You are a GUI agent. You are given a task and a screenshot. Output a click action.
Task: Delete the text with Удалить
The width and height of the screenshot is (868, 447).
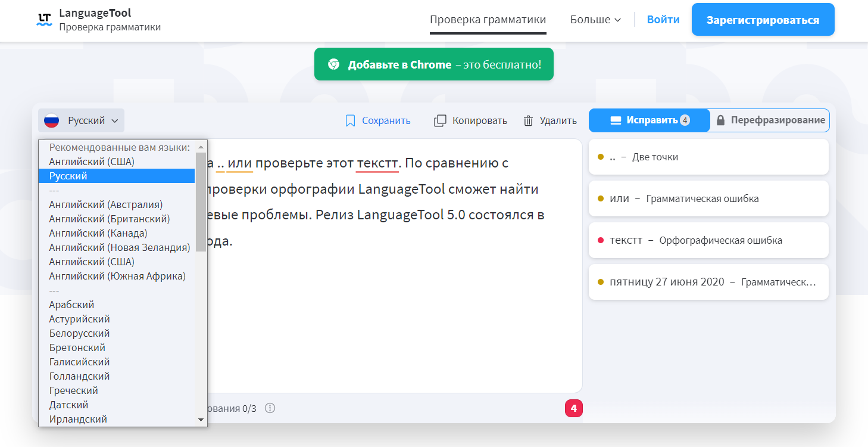click(550, 120)
